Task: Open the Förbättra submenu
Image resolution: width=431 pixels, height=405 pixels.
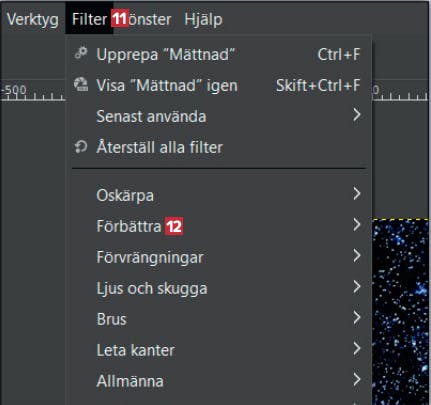Action: point(219,226)
